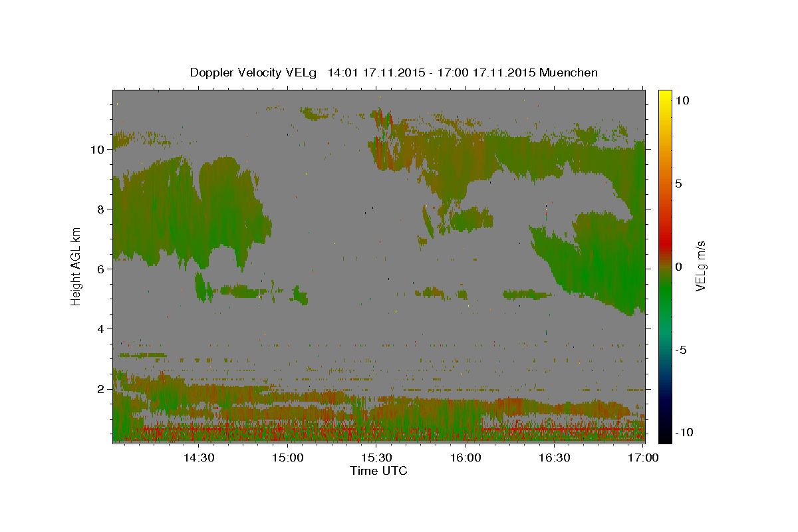This screenshot has height=532, width=798.
Task: Click the 14:30 time tick label
Action: [198, 458]
